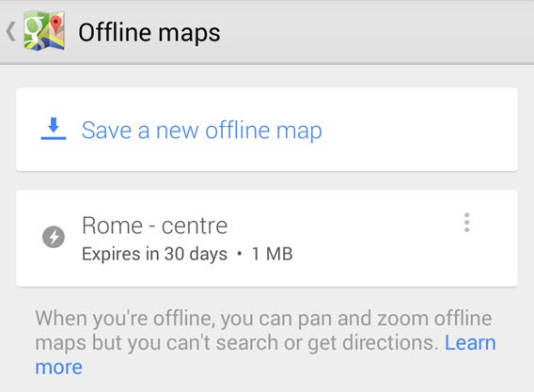Image resolution: width=534 pixels, height=392 pixels.
Task: Tap the word "Learn" in blue
Action: [x=470, y=342]
